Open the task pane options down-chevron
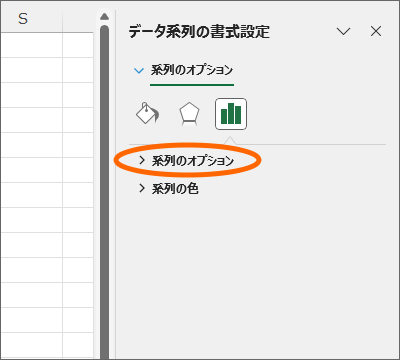The width and height of the screenshot is (400, 360). point(343,31)
